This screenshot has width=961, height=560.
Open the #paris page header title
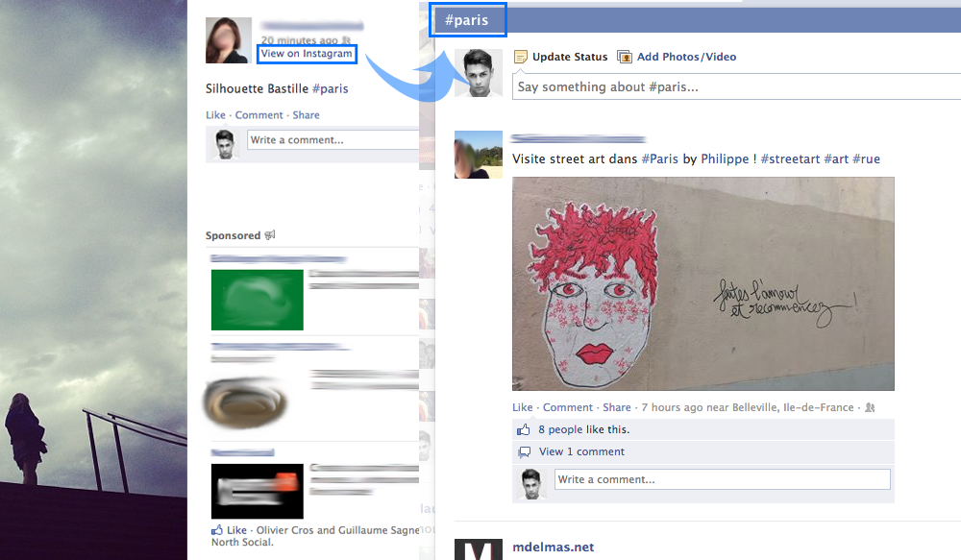(467, 20)
